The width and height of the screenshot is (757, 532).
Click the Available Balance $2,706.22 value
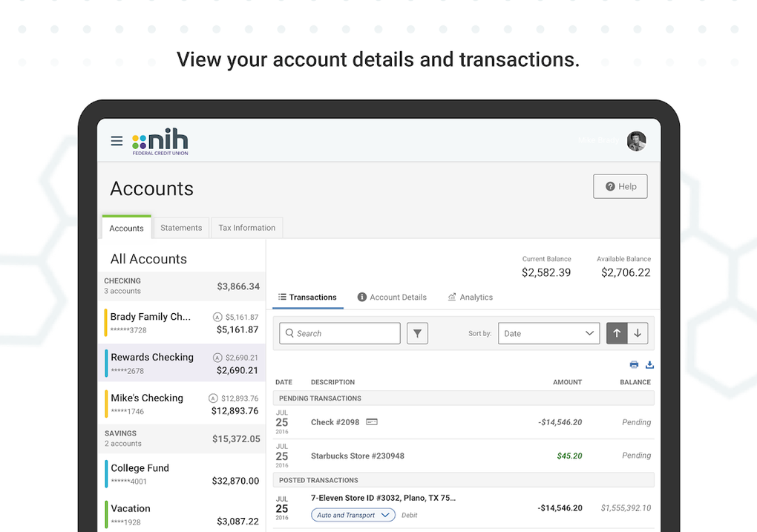tap(626, 273)
